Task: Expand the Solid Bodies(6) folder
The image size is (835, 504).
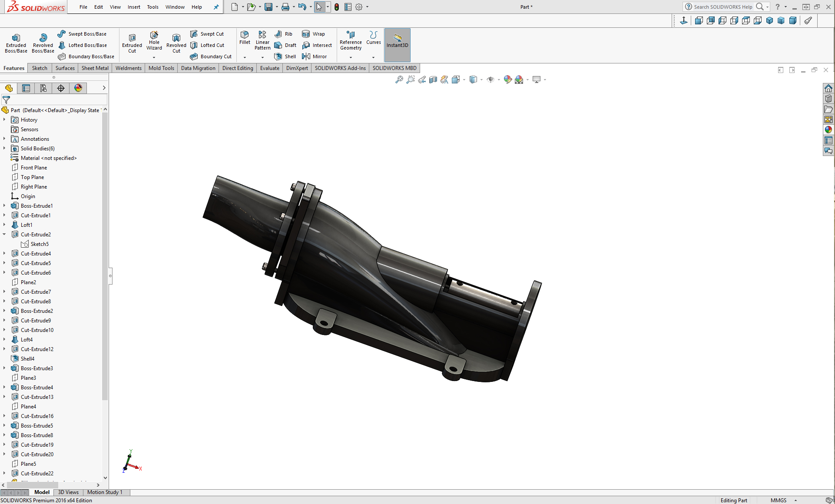Action: pyautogui.click(x=4, y=148)
